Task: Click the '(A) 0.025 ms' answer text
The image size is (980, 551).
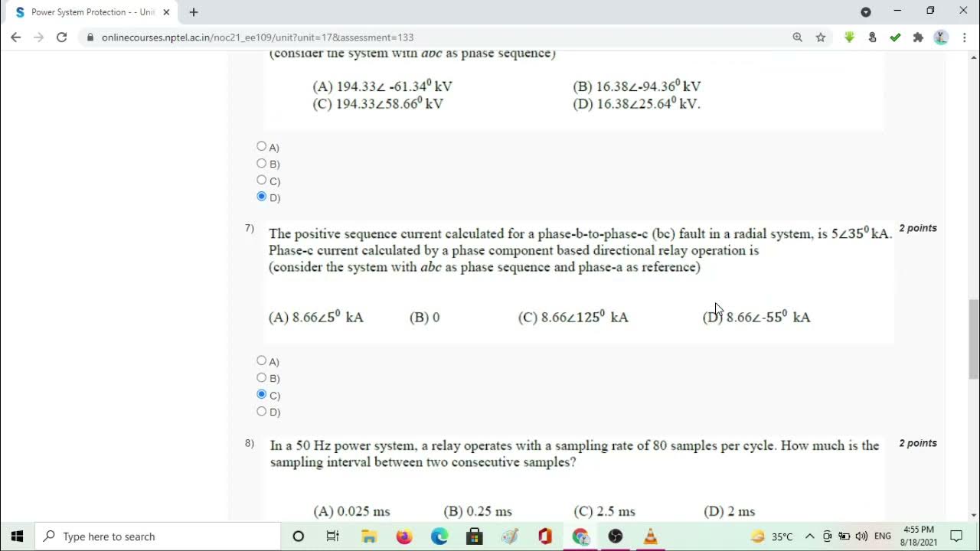Action: point(351,511)
